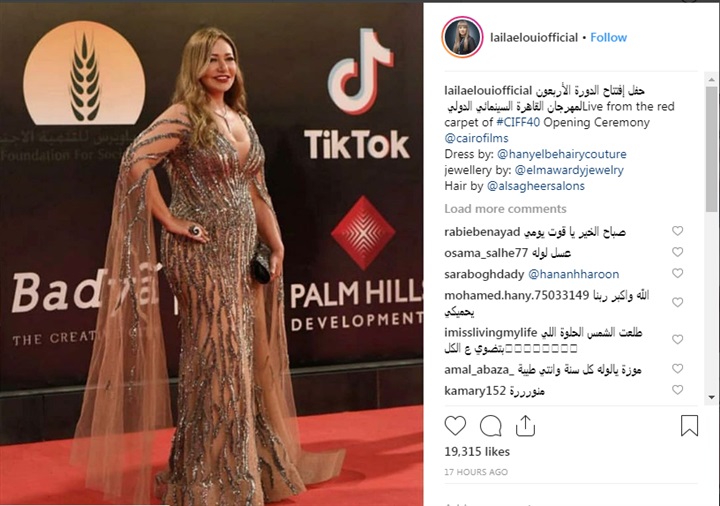
Task: Open the comment bubble icon
Action: click(490, 426)
